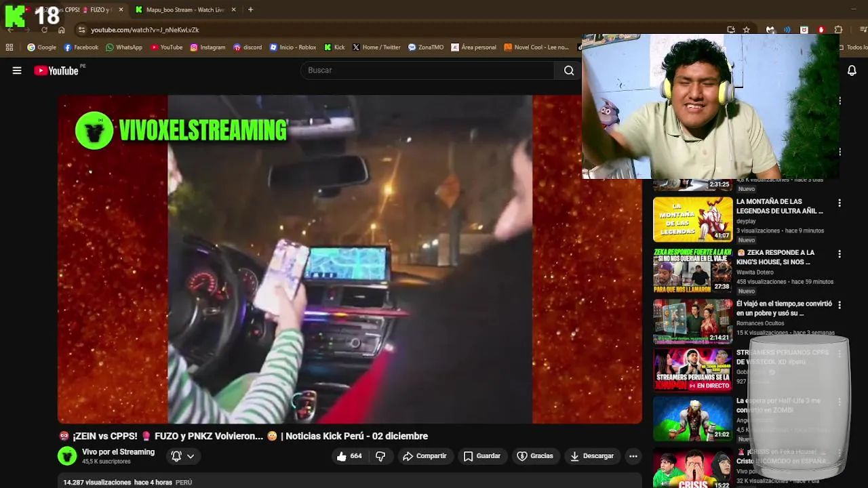Open STREAMERS PERUANOS en directo thumbnail
Image resolution: width=868 pixels, height=488 pixels.
tap(692, 370)
